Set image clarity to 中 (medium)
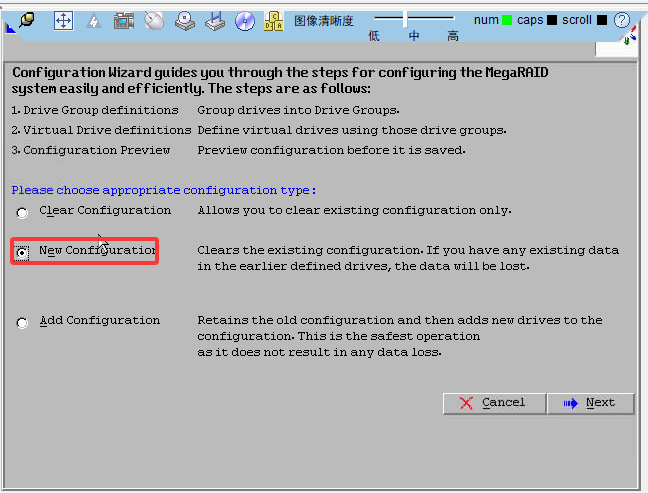This screenshot has width=648, height=493. pos(414,36)
